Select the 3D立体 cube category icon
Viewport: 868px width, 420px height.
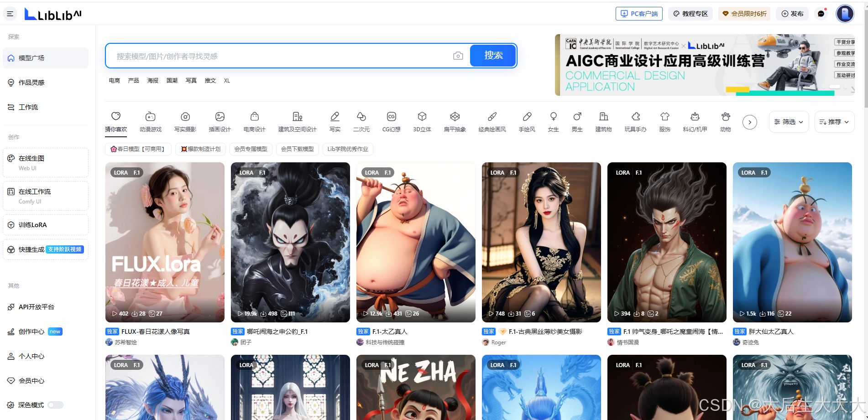coord(422,117)
